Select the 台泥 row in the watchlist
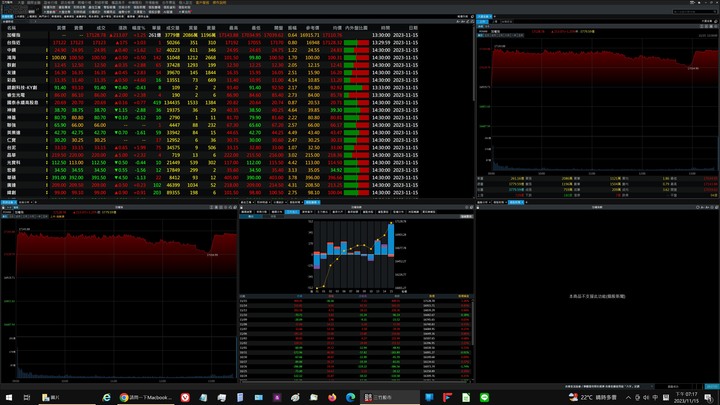Viewport: 720px width, 405px height. [x=212, y=147]
